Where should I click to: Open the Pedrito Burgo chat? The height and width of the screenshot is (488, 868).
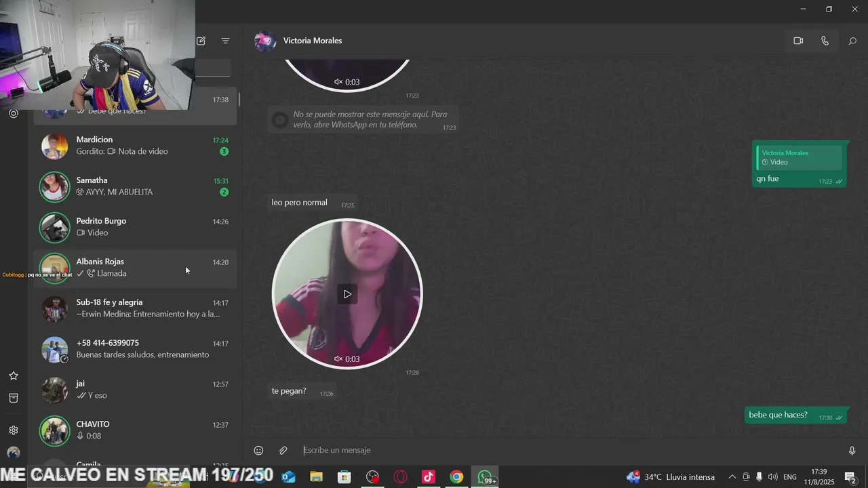135,226
